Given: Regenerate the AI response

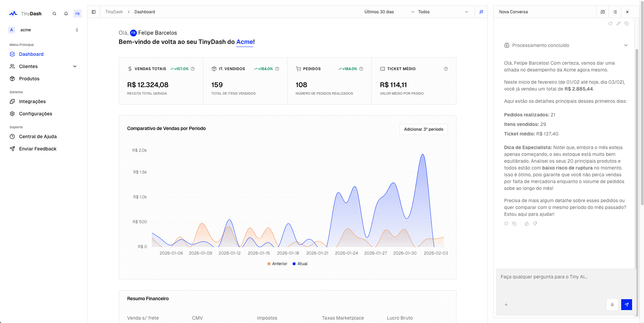Looking at the screenshot, I should point(506,224).
